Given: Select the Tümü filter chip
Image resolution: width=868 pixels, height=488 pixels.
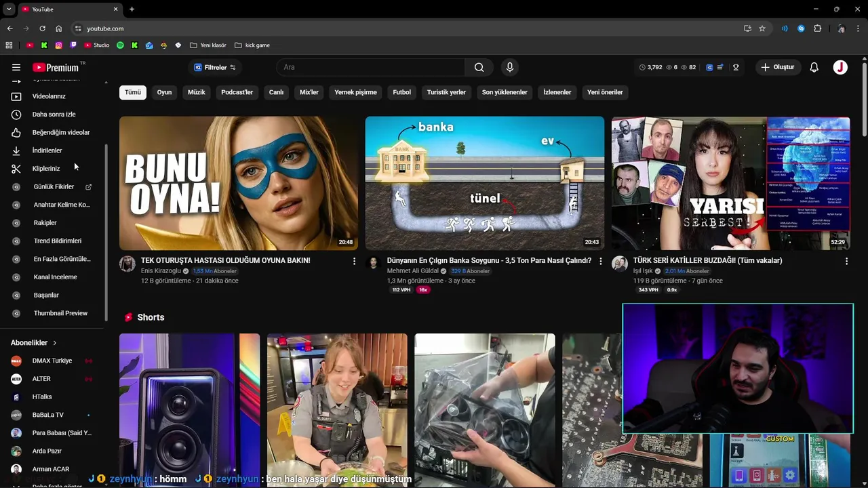Looking at the screenshot, I should (133, 92).
